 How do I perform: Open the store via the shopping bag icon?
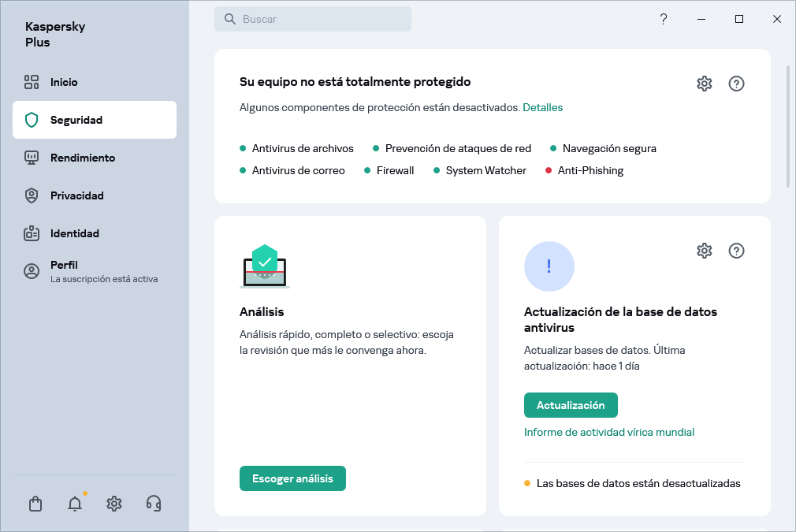(x=35, y=503)
